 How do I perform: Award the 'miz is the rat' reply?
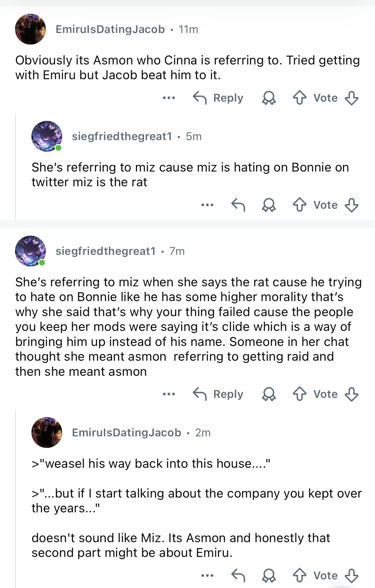pos(269,205)
